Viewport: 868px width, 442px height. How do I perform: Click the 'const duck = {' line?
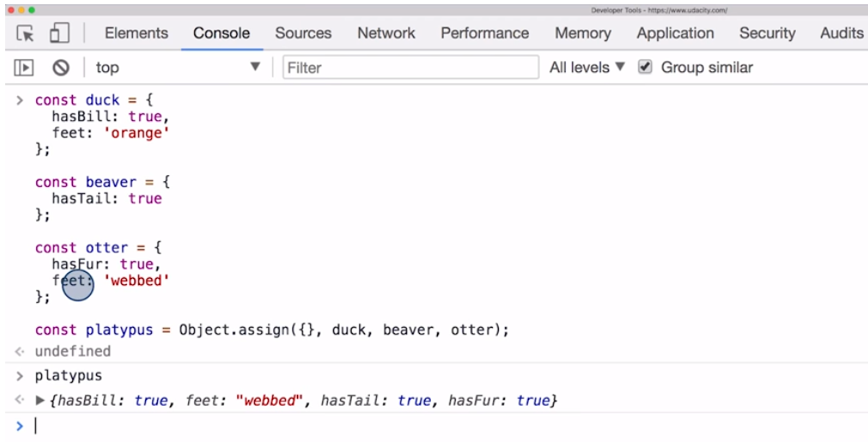(x=94, y=100)
